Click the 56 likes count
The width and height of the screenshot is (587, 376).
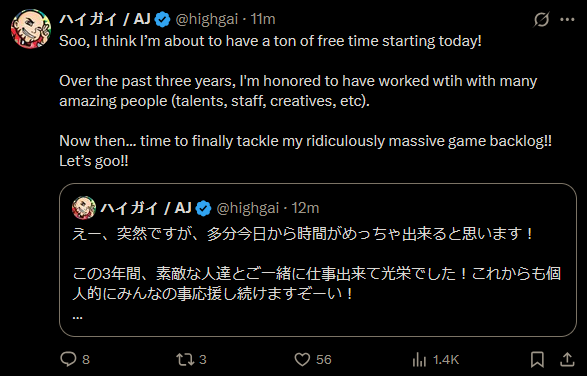point(324,360)
